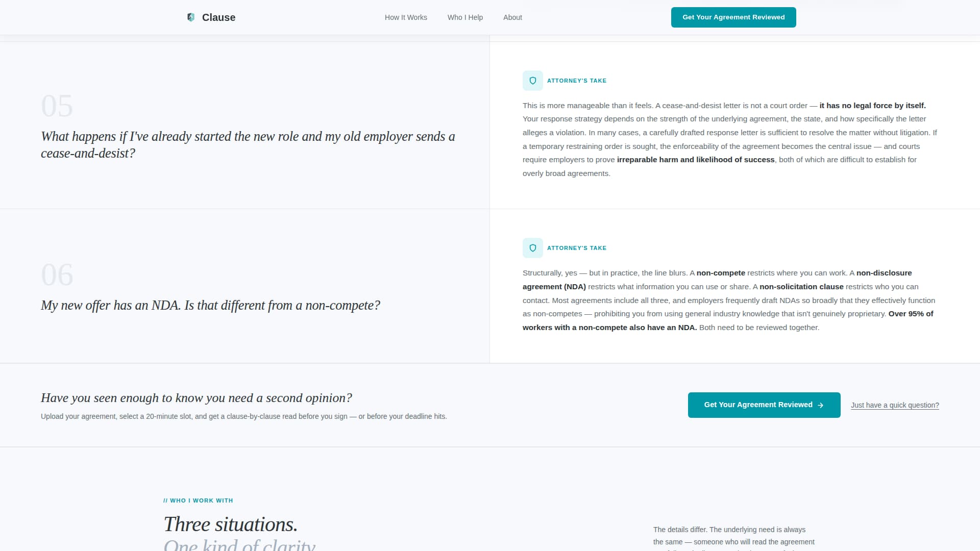Click the Clause shield logo icon

(190, 17)
